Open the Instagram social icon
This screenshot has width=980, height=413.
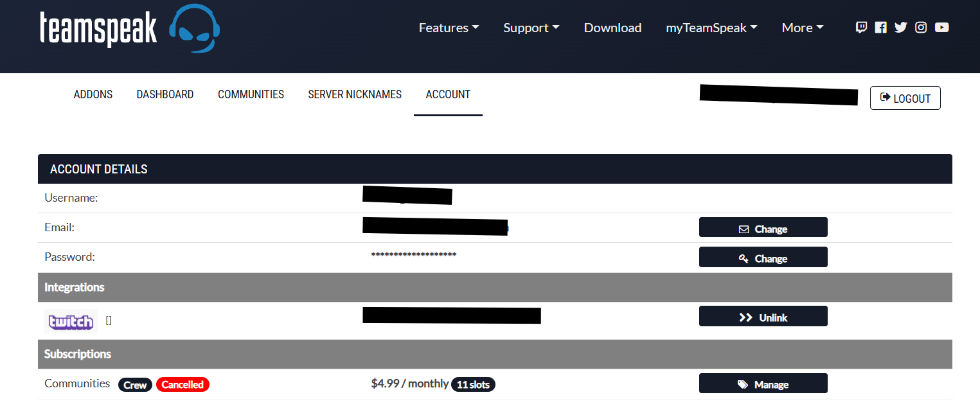(921, 28)
